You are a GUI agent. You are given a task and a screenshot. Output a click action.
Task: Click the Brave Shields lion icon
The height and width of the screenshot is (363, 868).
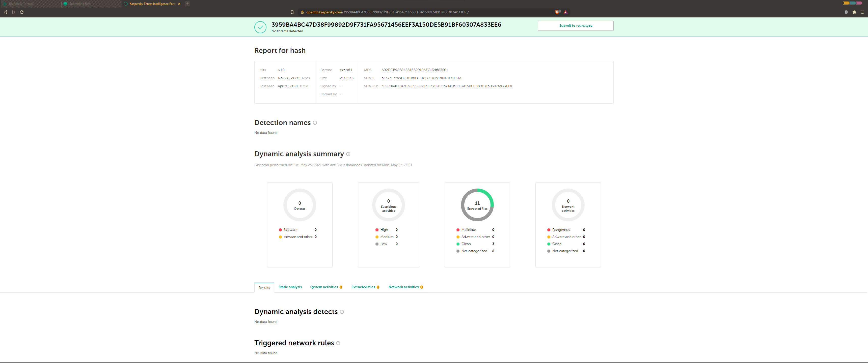coord(557,12)
